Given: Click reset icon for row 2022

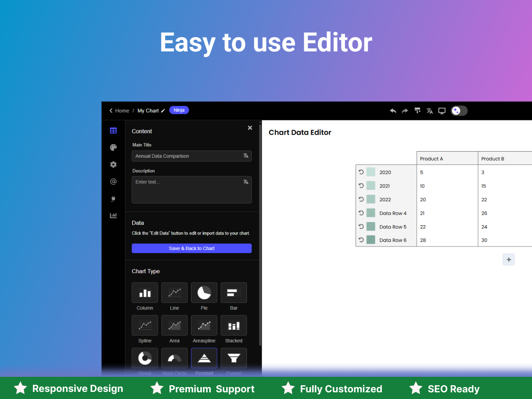Looking at the screenshot, I should click(x=361, y=199).
